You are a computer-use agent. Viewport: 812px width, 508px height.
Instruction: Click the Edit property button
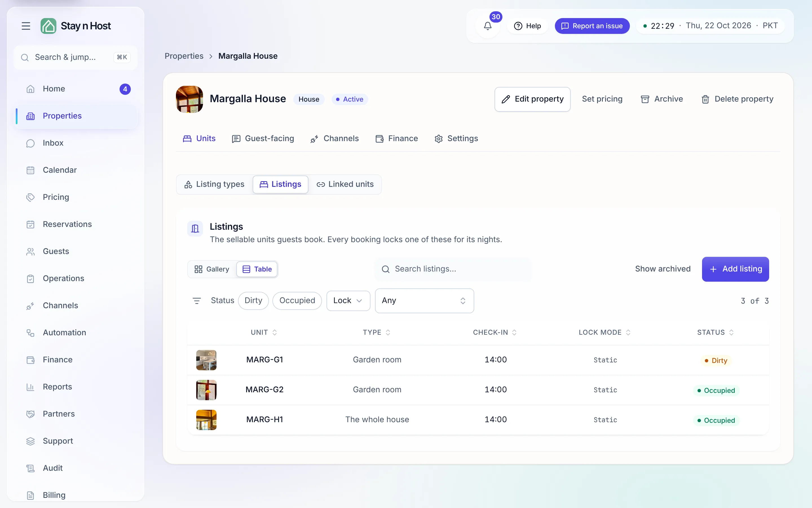click(532, 99)
